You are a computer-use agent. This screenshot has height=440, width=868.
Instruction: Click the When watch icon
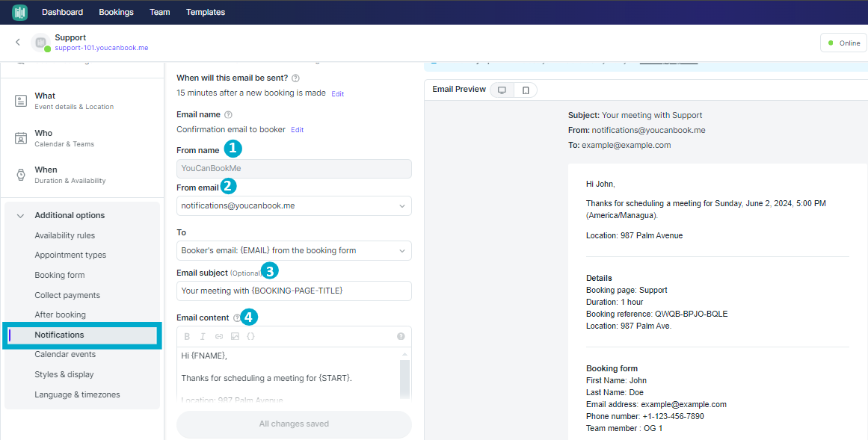(x=21, y=175)
